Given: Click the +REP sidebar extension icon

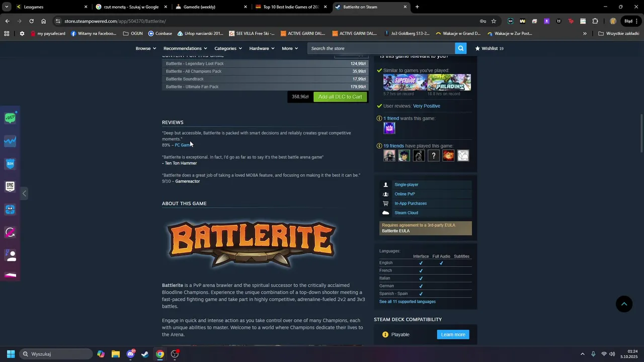Looking at the screenshot, I should [x=10, y=118].
